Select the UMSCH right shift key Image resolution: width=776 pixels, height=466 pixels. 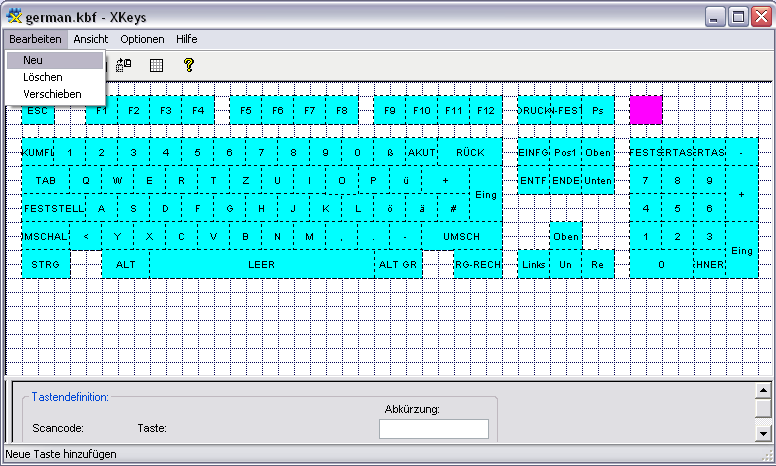(462, 236)
